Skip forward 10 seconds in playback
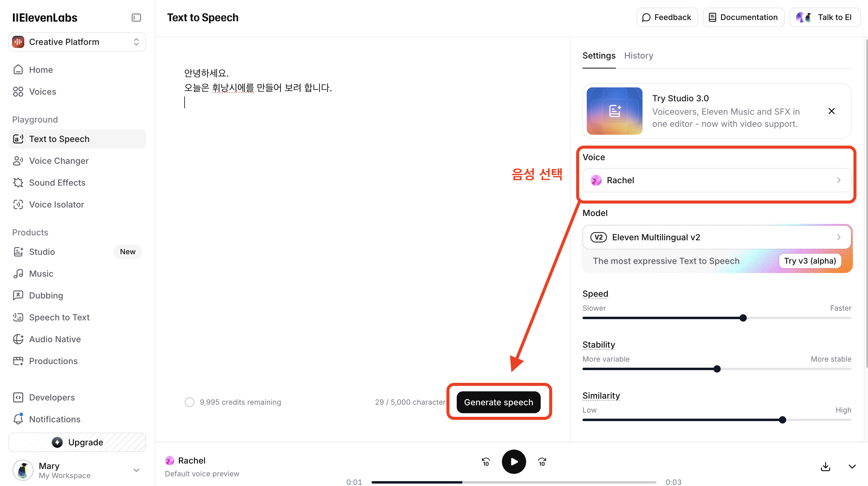868x486 pixels. tap(542, 461)
